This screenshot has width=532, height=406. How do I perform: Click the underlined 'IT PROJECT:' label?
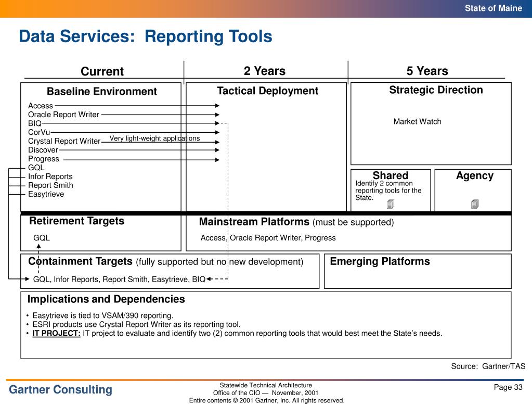coord(56,333)
